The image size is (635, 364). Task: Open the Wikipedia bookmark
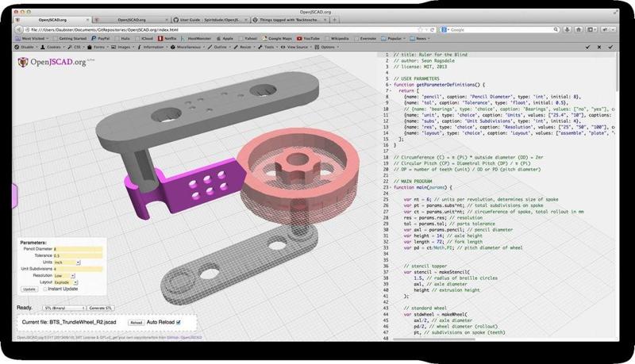coord(337,38)
